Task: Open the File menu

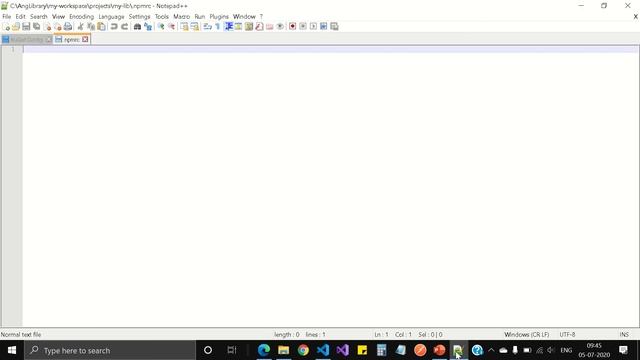Action: click(x=7, y=17)
